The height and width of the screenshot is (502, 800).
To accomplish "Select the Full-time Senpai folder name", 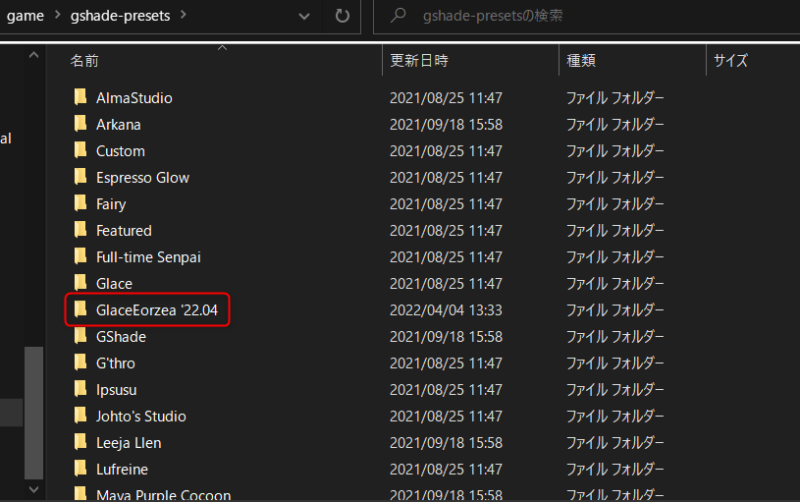I will 148,257.
